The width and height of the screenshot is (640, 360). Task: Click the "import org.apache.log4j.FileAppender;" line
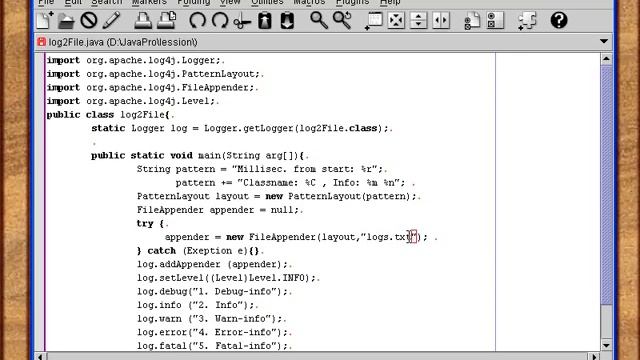[x=152, y=87]
